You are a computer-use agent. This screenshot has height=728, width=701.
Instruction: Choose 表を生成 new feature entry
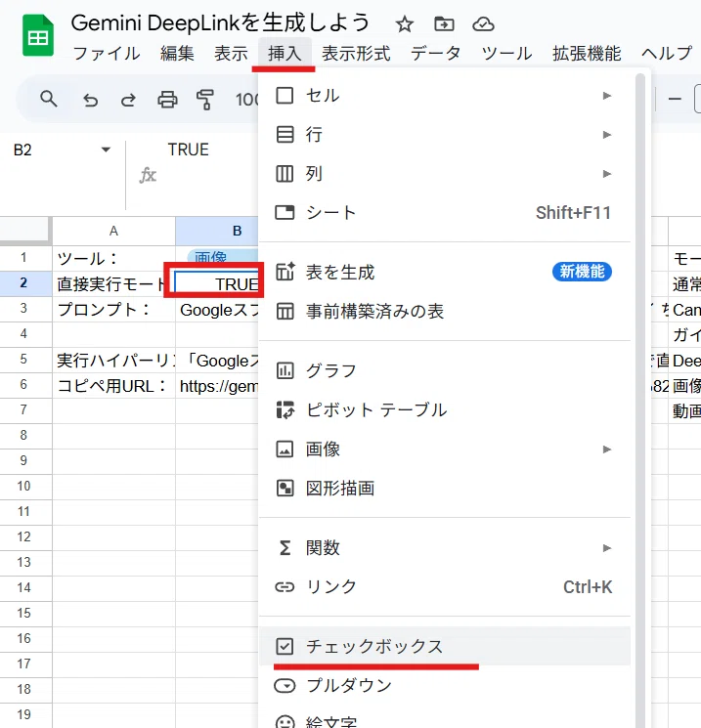(x=445, y=272)
